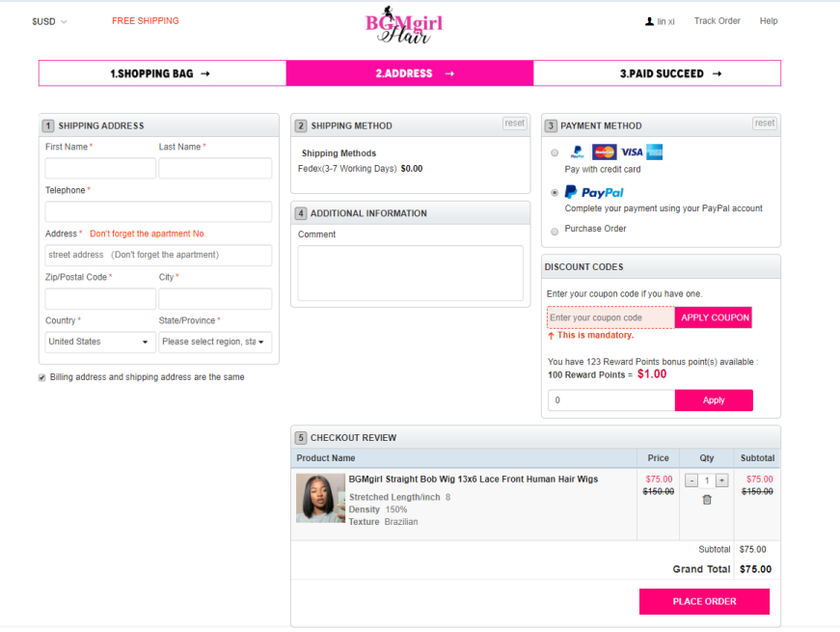The width and height of the screenshot is (840, 632).
Task: Click the Place Order button
Action: [x=704, y=601]
